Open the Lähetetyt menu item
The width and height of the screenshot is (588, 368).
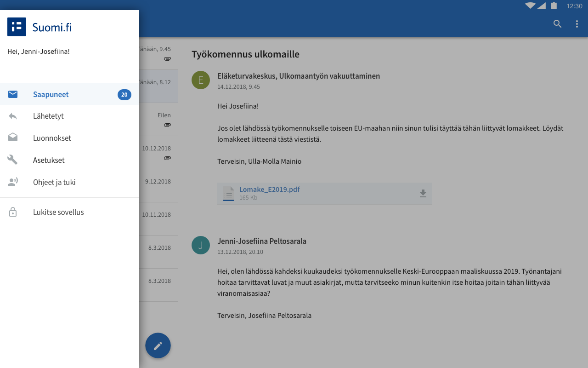click(69, 116)
